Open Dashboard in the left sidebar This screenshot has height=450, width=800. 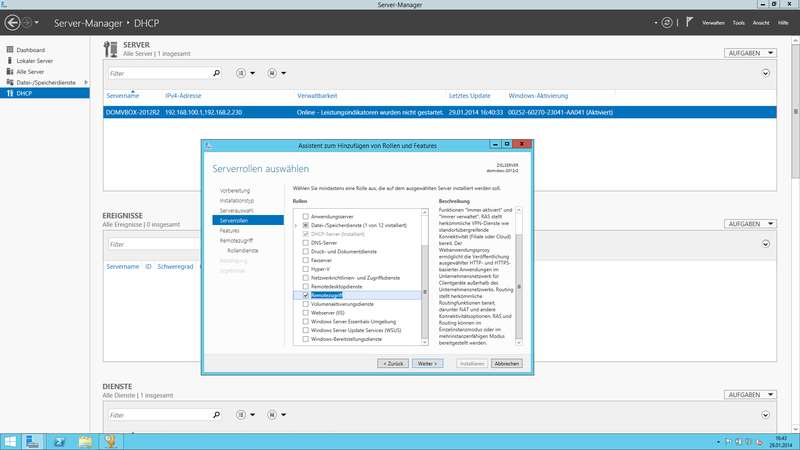[x=31, y=50]
